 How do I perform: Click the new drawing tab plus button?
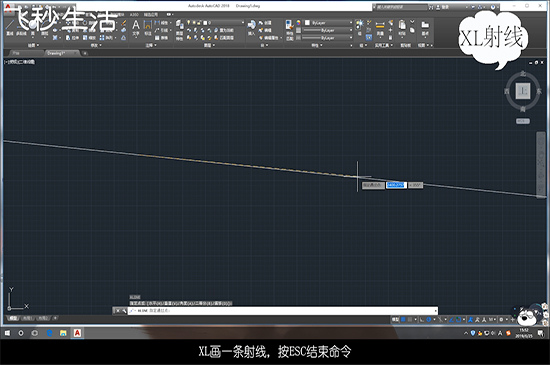click(x=85, y=53)
